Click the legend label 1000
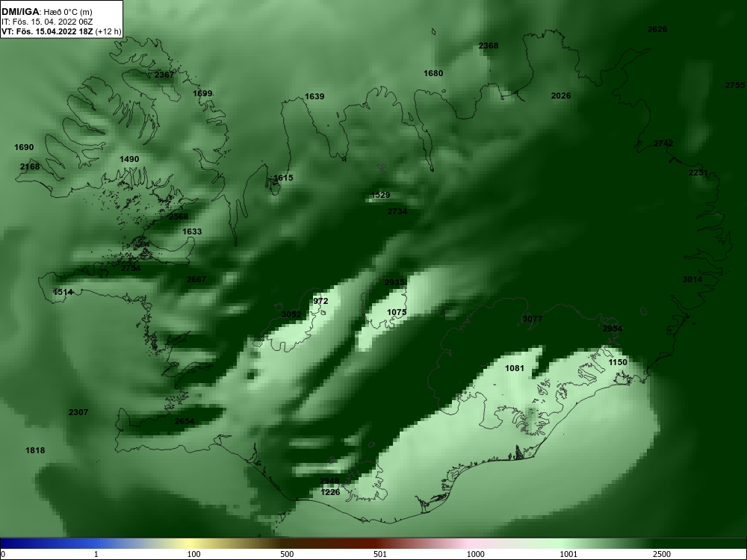This screenshot has height=560, width=747. coord(475,554)
